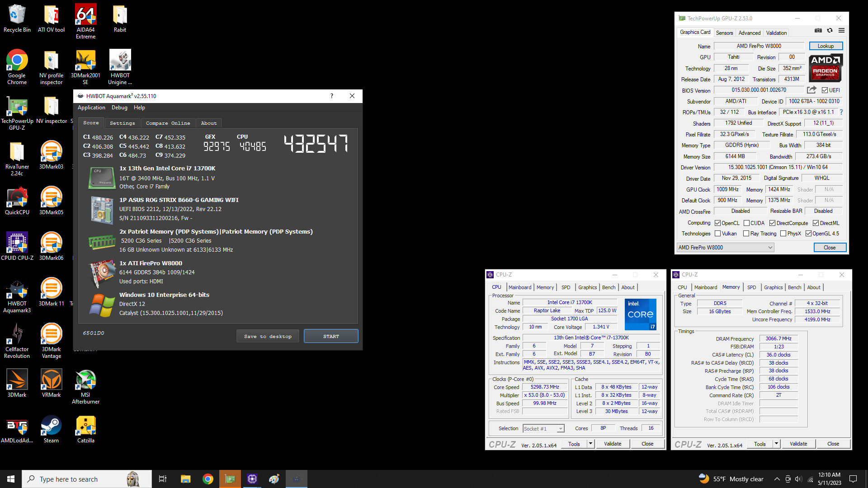Open weather widget showing 55°F Mostly clear

tap(731, 479)
